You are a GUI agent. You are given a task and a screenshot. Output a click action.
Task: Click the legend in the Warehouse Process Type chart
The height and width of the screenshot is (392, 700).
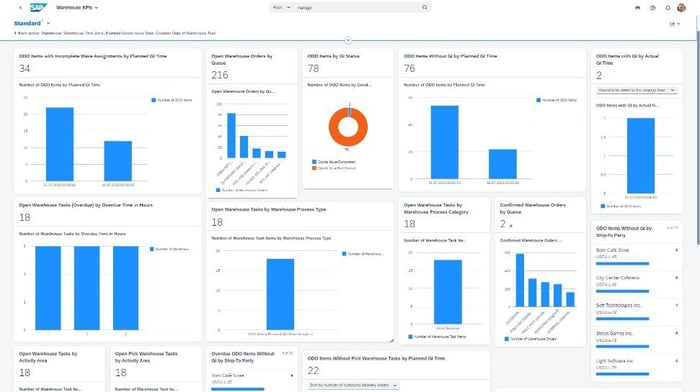pyautogui.click(x=362, y=254)
